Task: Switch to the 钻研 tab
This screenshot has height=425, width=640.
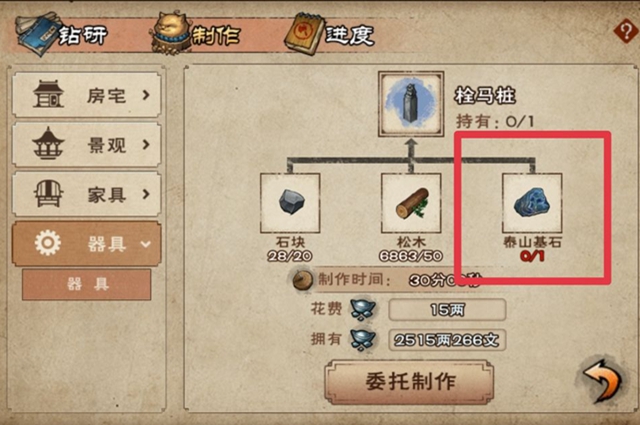Action: click(x=61, y=34)
